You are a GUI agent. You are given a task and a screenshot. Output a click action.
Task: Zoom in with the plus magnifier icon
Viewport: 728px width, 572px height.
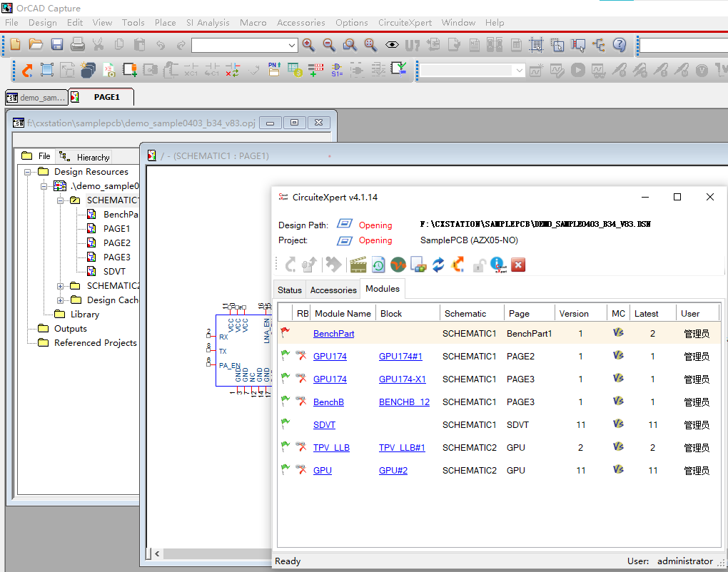pos(309,44)
